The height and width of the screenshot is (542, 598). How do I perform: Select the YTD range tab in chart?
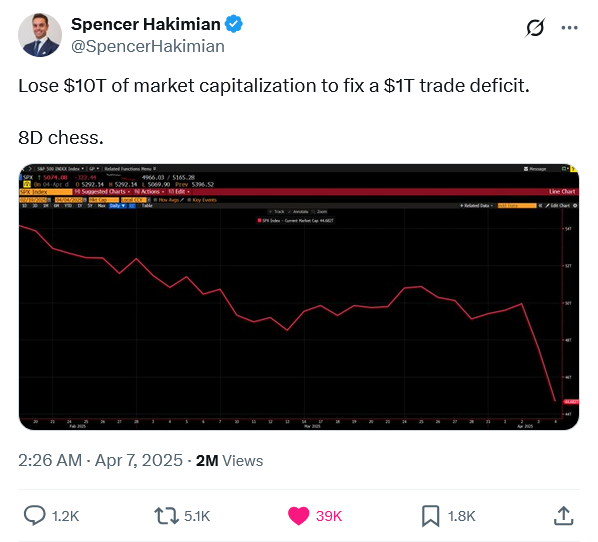(68, 206)
